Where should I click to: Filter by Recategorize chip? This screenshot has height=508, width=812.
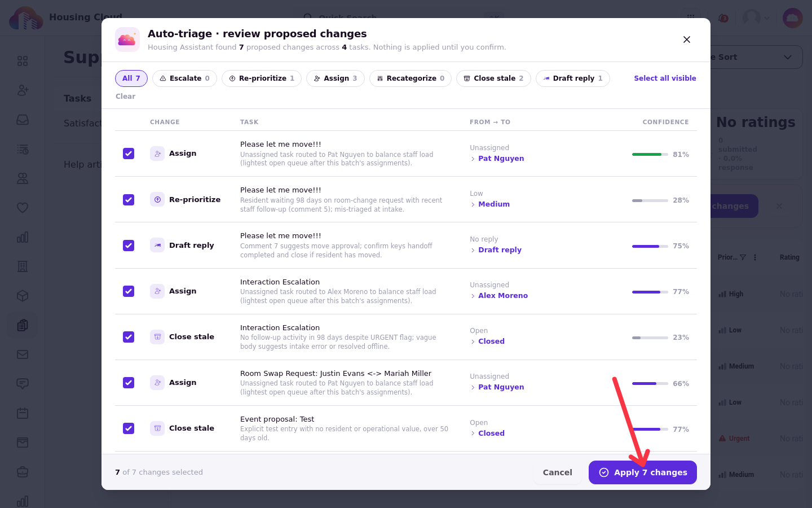coord(411,78)
